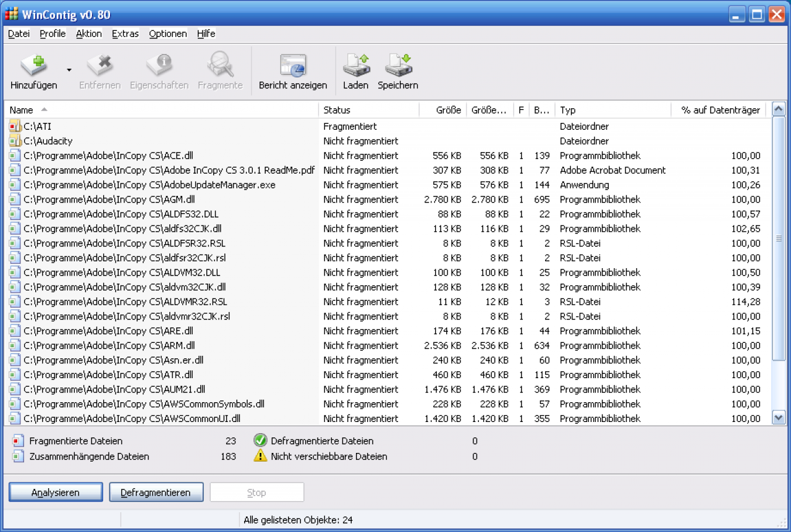Image resolution: width=791 pixels, height=532 pixels.
Task: Click the disabled Stop button
Action: [256, 492]
